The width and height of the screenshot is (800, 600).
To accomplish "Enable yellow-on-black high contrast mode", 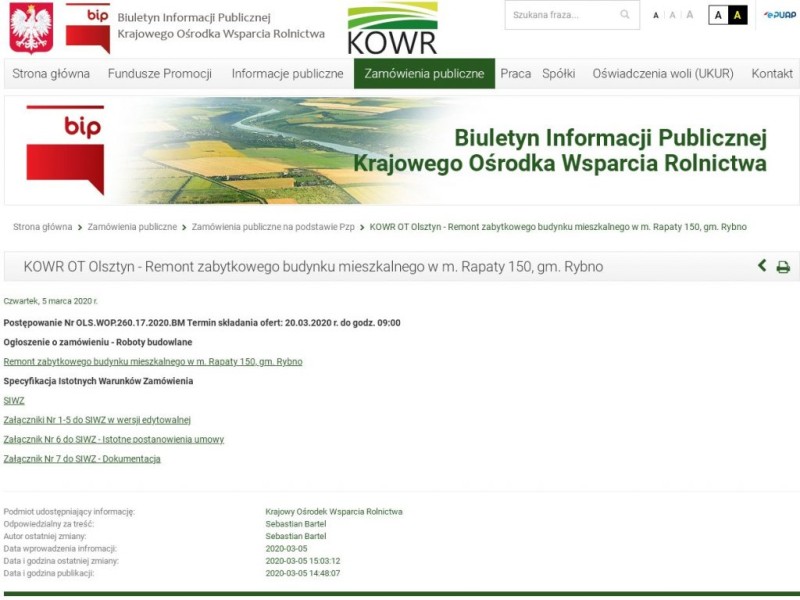I will pyautogui.click(x=738, y=15).
